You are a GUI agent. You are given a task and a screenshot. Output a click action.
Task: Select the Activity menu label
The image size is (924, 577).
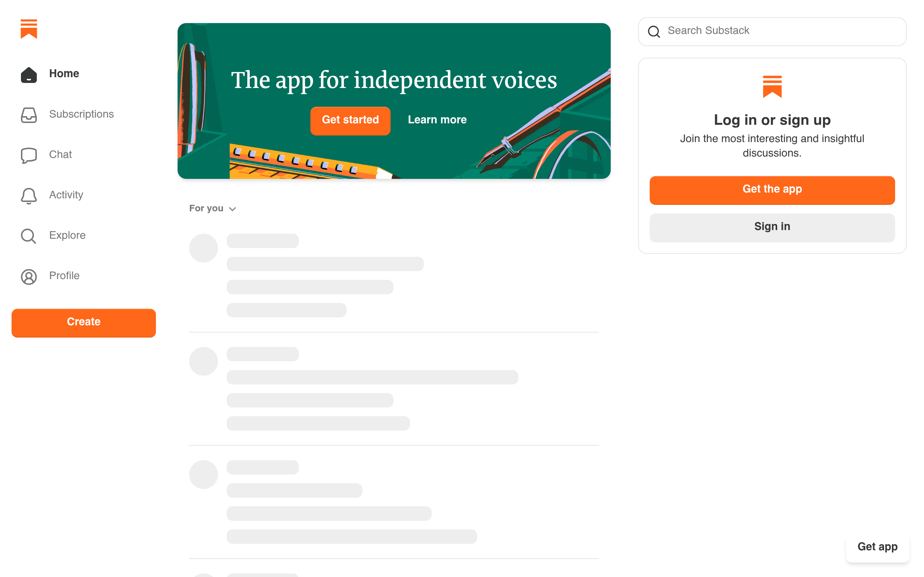66,195
